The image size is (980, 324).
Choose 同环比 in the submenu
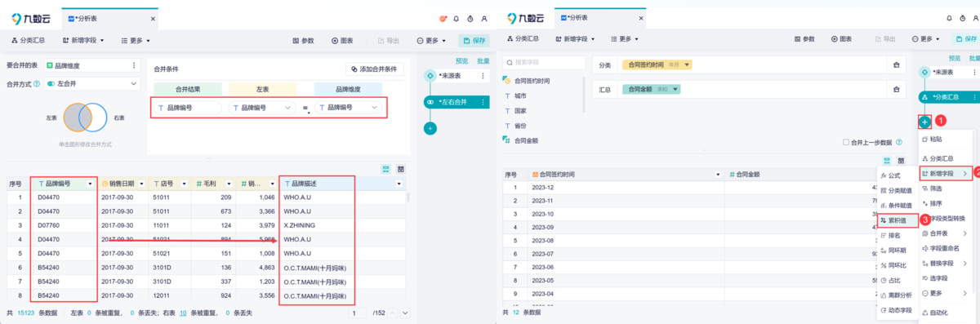[x=896, y=265]
